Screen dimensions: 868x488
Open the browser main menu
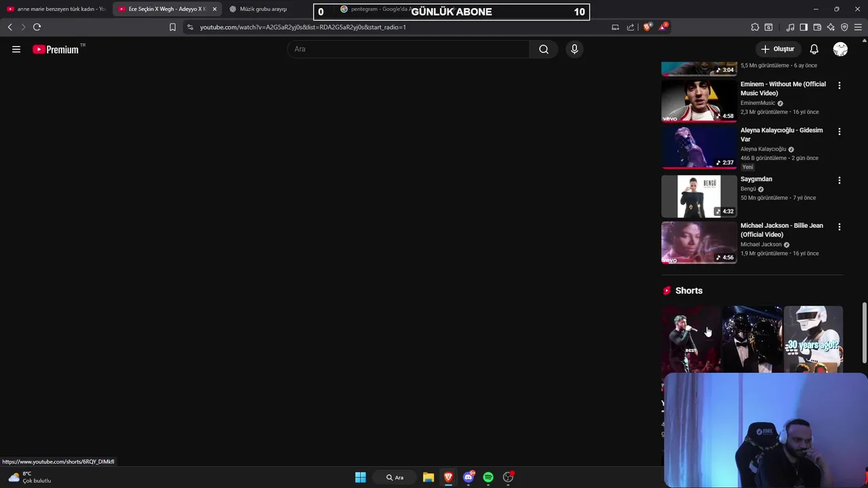(858, 27)
